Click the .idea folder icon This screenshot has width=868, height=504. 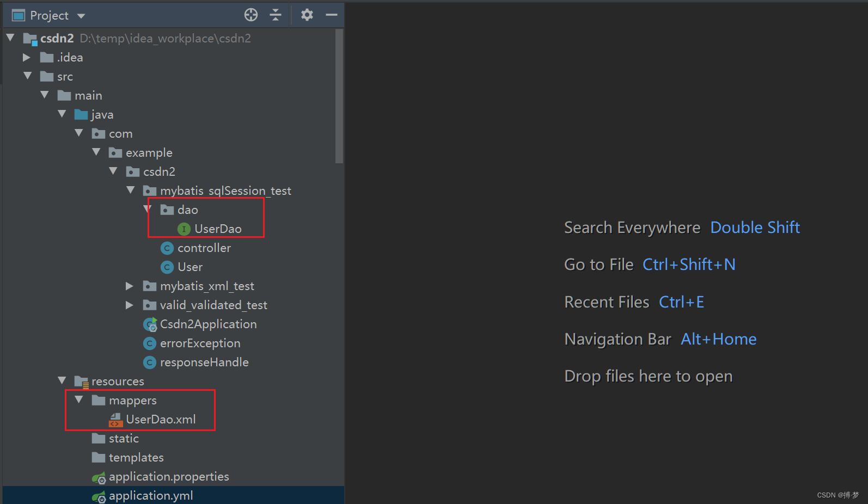[47, 57]
